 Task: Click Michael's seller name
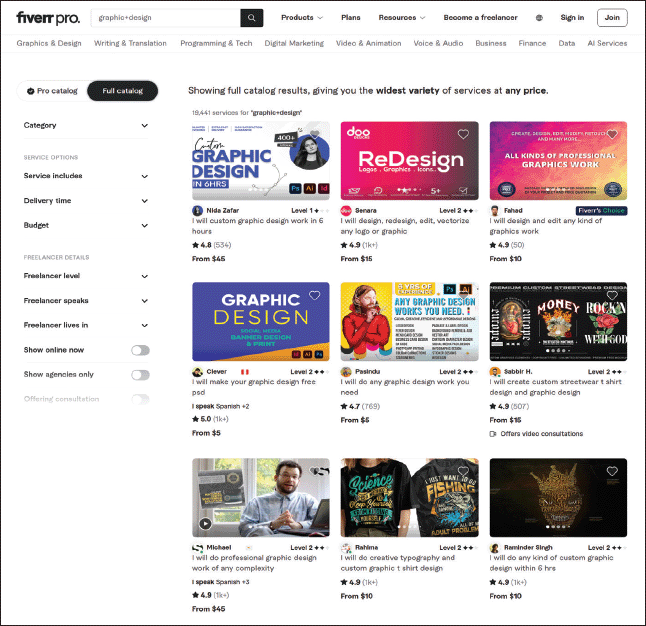point(219,548)
